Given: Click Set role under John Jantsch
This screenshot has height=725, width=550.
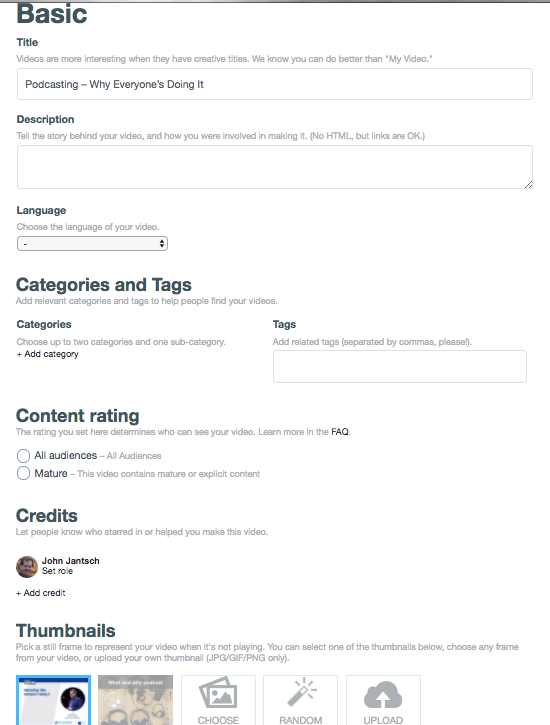Looking at the screenshot, I should (57, 571).
